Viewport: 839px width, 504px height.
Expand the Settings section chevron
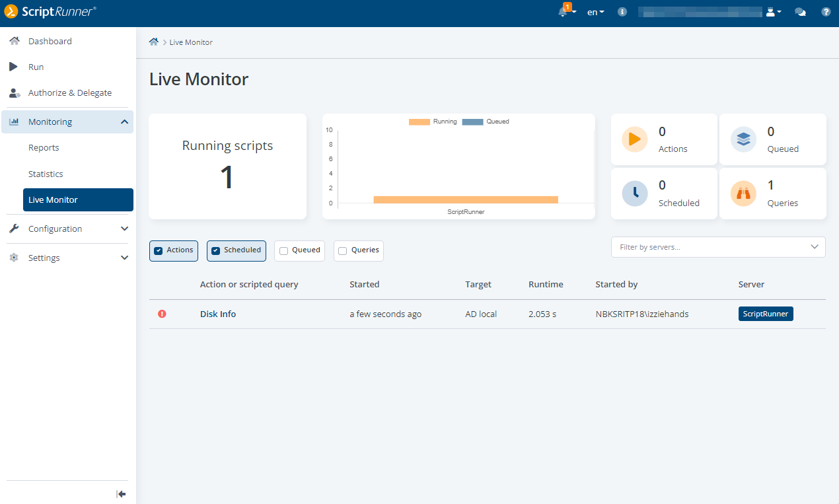pyautogui.click(x=124, y=258)
